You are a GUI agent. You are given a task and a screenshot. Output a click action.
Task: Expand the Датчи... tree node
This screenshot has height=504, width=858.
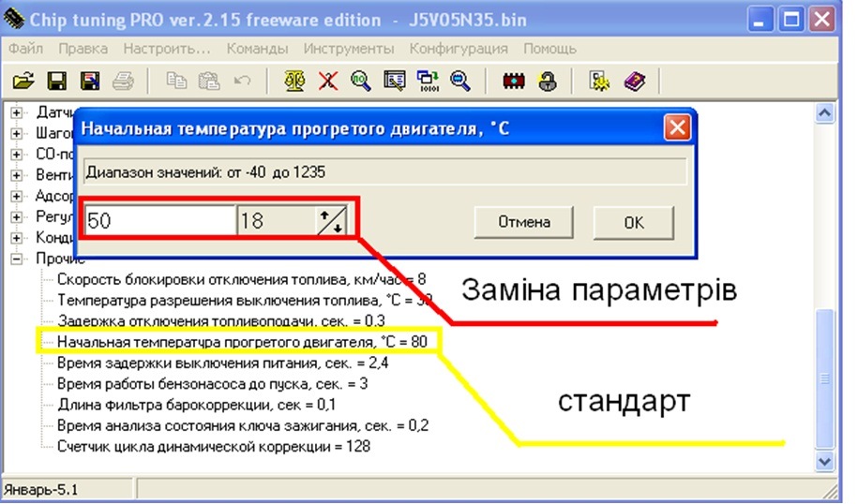(17, 112)
